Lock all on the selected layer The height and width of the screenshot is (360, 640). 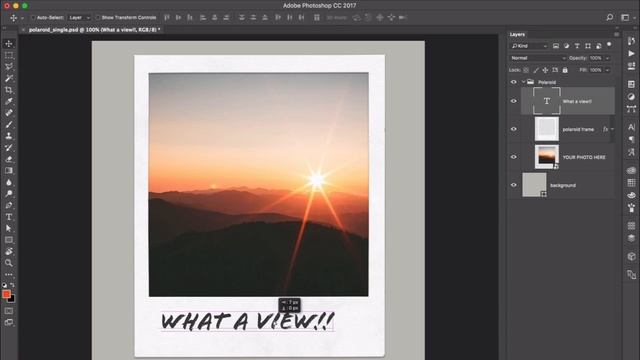pyautogui.click(x=565, y=70)
